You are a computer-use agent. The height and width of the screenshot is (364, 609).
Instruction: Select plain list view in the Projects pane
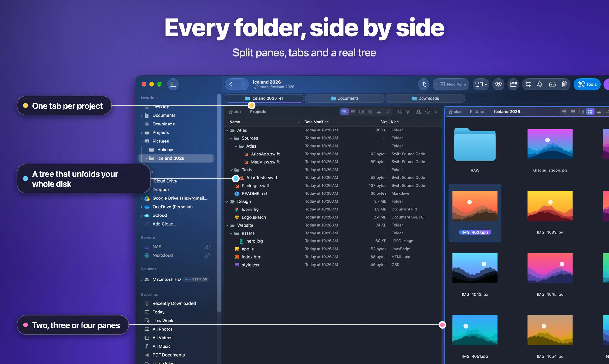point(353,112)
